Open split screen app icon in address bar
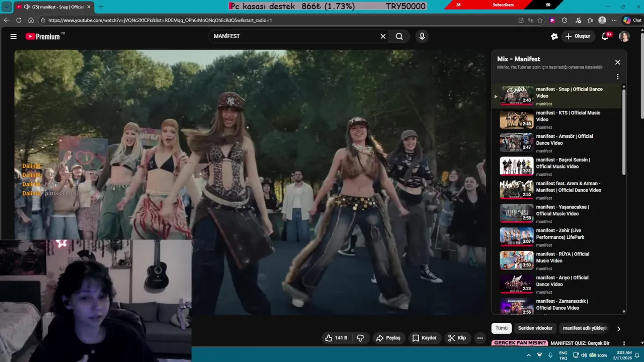 521,20
